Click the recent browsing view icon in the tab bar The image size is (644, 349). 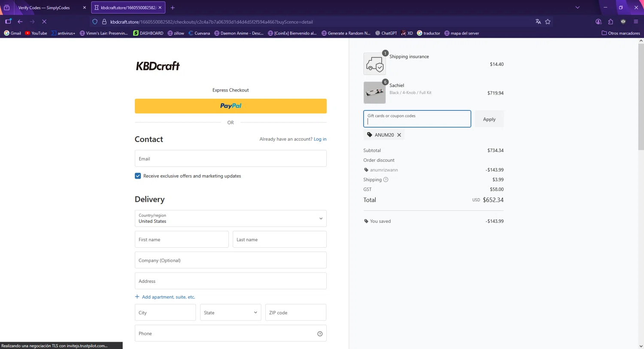click(7, 8)
